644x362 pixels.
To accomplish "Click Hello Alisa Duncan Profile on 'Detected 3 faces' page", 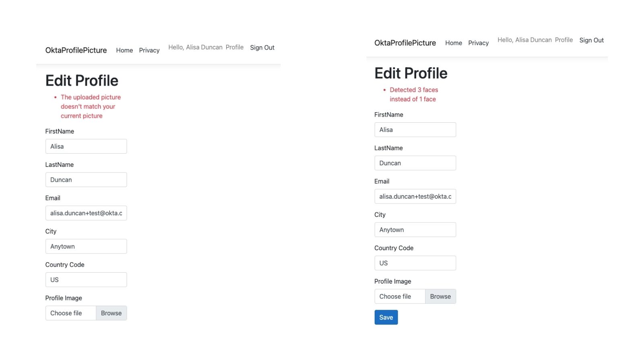I will pyautogui.click(x=535, y=40).
